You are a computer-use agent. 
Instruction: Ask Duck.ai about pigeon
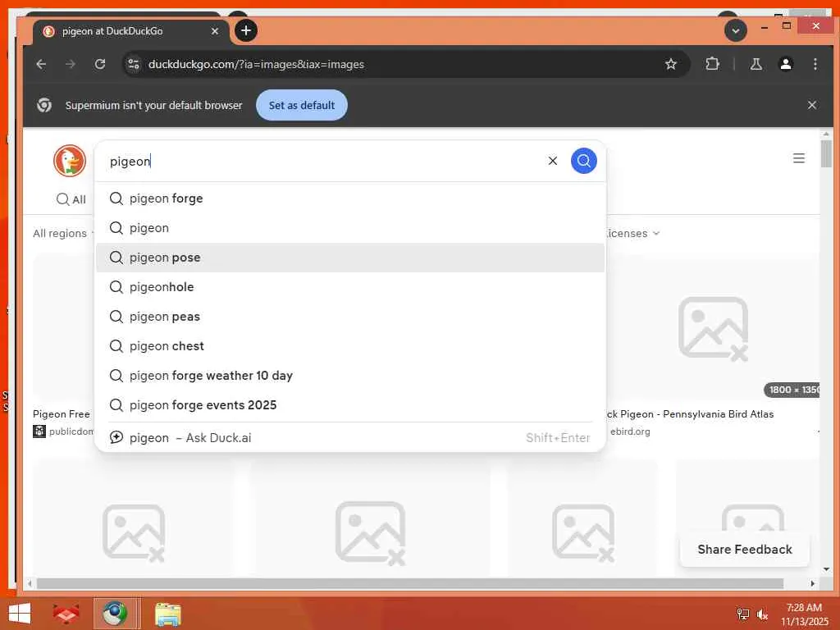(350, 438)
